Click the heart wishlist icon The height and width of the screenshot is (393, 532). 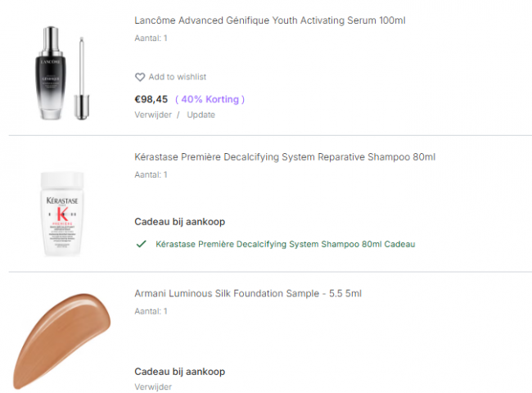(x=140, y=77)
